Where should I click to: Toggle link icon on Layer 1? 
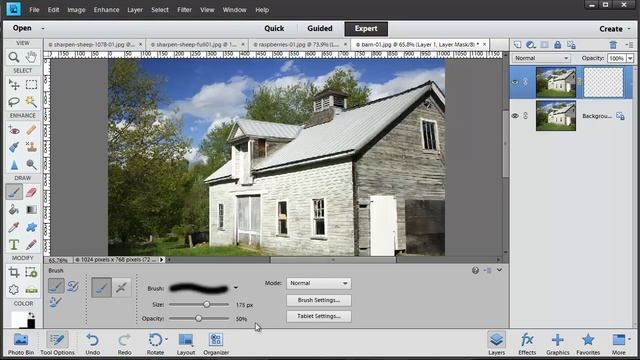[x=526, y=82]
